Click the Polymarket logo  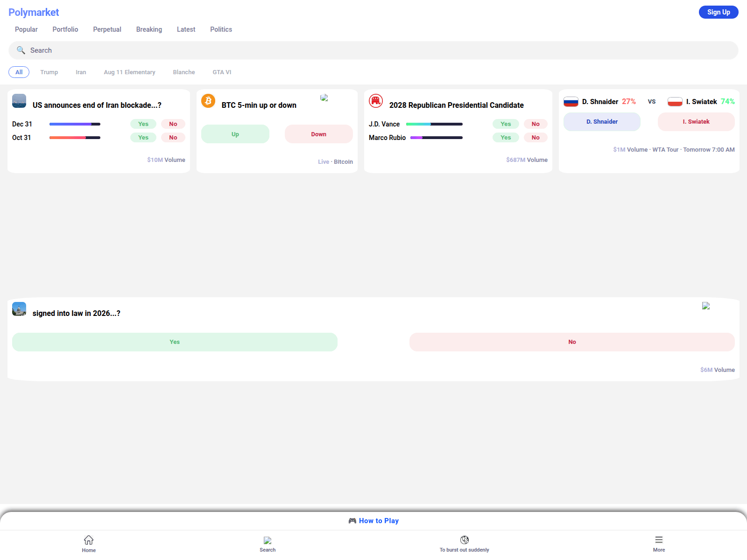34,13
